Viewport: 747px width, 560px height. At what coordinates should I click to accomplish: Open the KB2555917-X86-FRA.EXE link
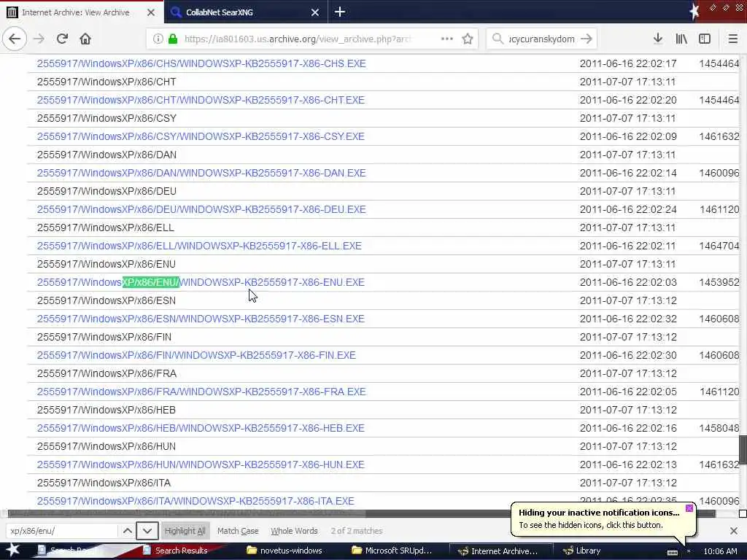tap(201, 392)
